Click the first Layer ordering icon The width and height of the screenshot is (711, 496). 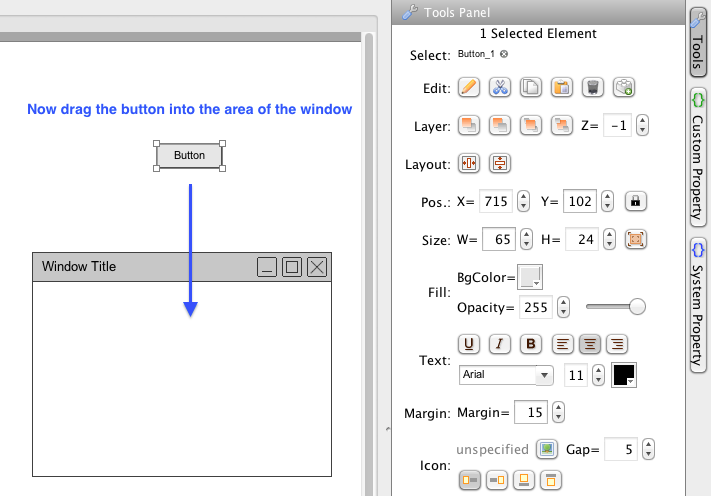468,125
